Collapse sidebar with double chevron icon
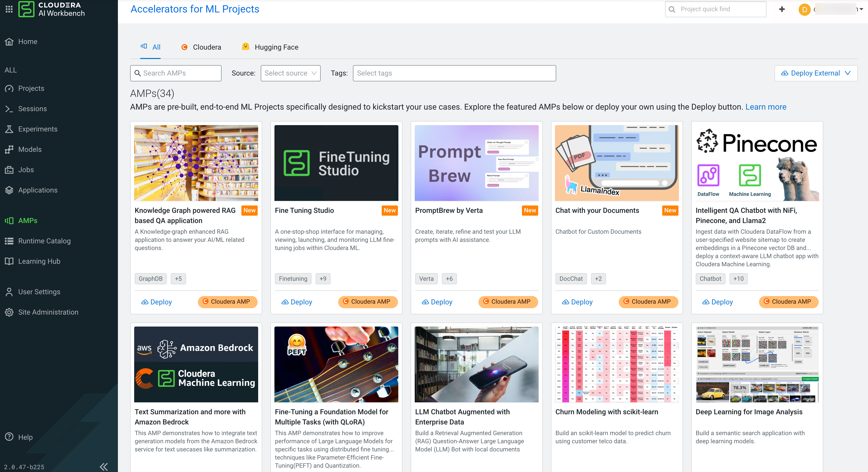Image resolution: width=868 pixels, height=472 pixels. (x=104, y=467)
